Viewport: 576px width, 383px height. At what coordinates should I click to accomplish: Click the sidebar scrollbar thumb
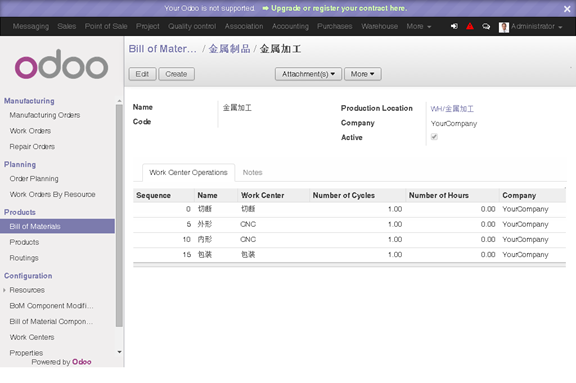119,216
